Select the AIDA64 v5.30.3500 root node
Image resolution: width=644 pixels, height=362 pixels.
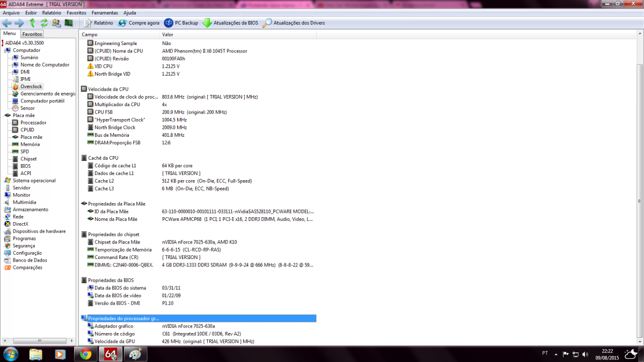click(24, 43)
